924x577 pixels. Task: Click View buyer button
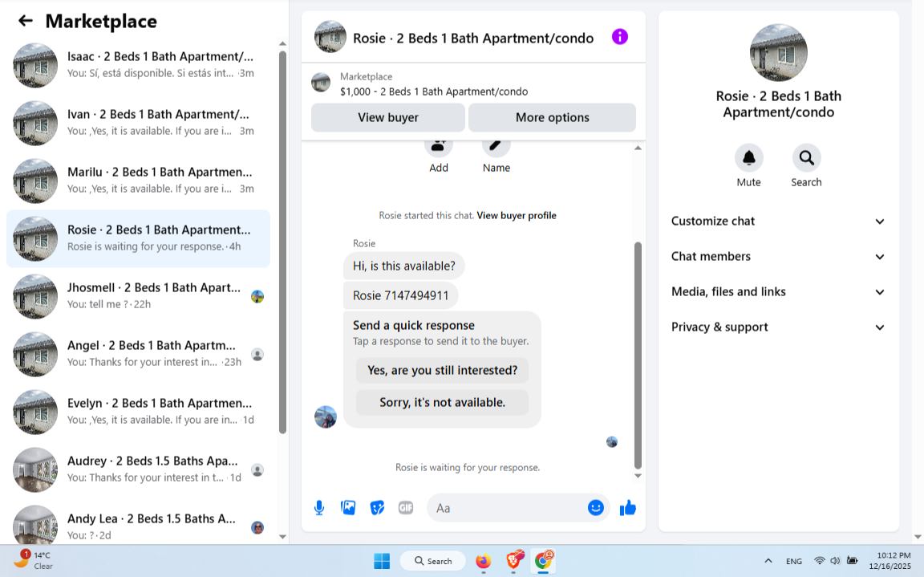[387, 117]
